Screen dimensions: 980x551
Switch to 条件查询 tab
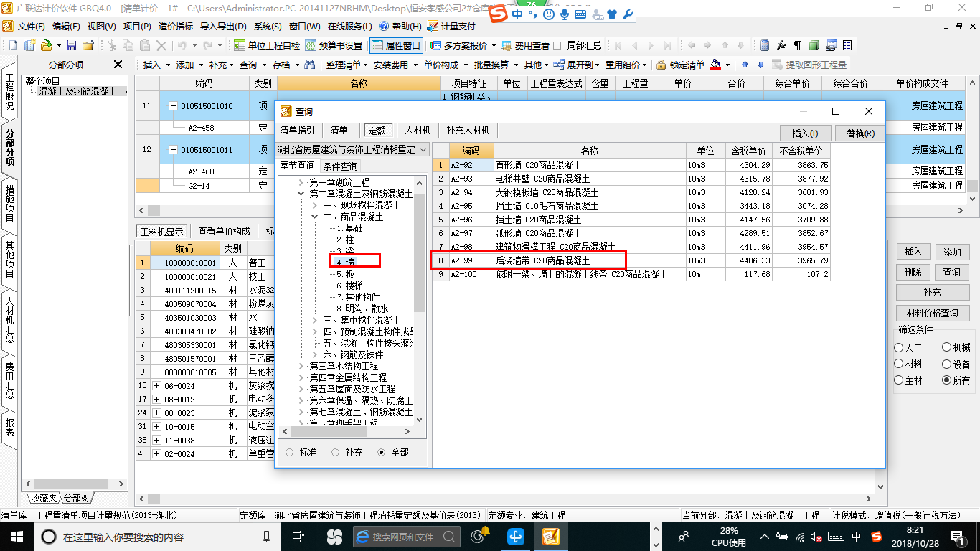(x=340, y=166)
